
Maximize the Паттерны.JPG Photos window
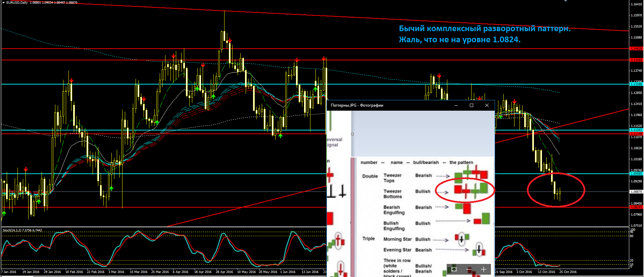[x=472, y=105]
